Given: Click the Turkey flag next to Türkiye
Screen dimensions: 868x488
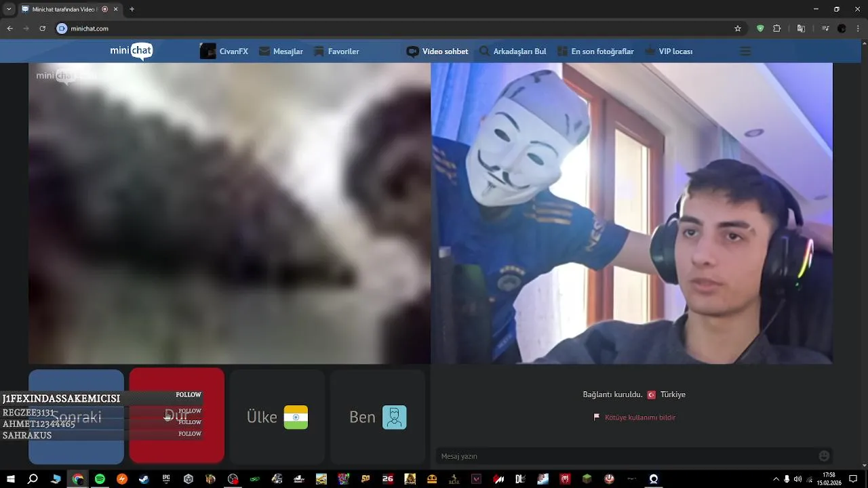Looking at the screenshot, I should pos(652,394).
